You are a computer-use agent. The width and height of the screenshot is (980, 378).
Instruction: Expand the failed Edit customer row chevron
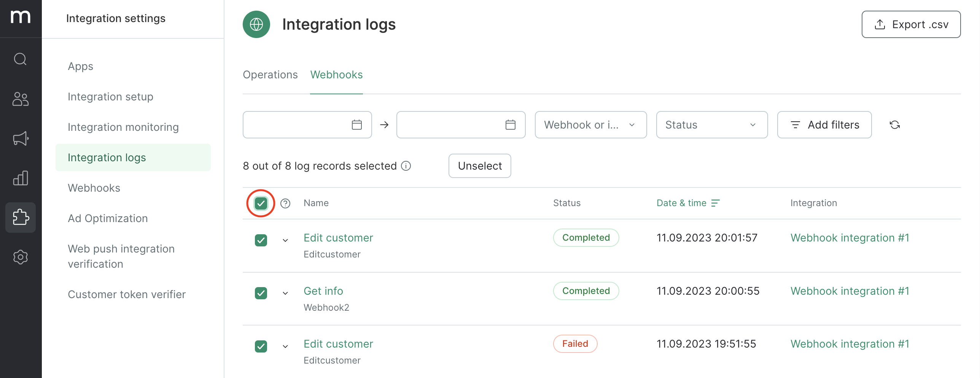point(285,346)
